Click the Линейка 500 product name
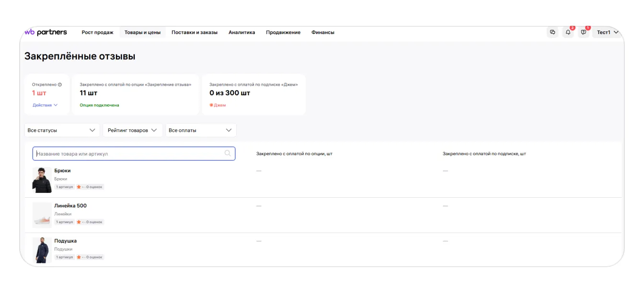Image resolution: width=644 pixels, height=293 pixels. pyautogui.click(x=70, y=205)
